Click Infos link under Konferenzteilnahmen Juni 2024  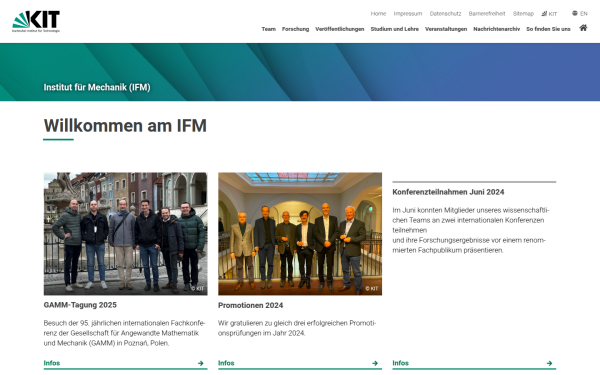tap(401, 363)
